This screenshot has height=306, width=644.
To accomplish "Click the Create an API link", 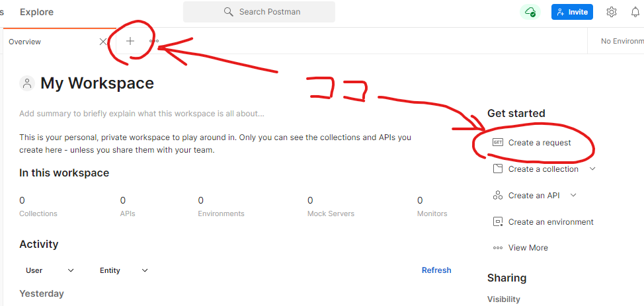I will (534, 196).
